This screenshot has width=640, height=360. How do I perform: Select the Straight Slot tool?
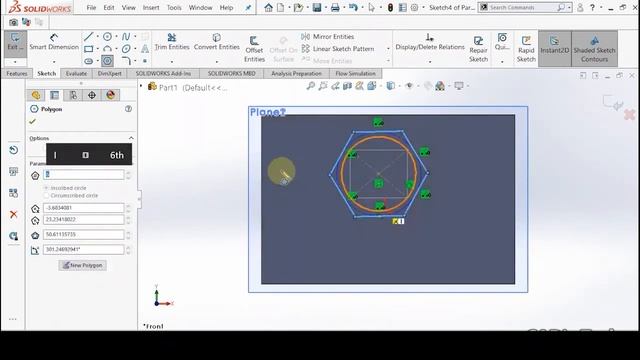point(89,61)
